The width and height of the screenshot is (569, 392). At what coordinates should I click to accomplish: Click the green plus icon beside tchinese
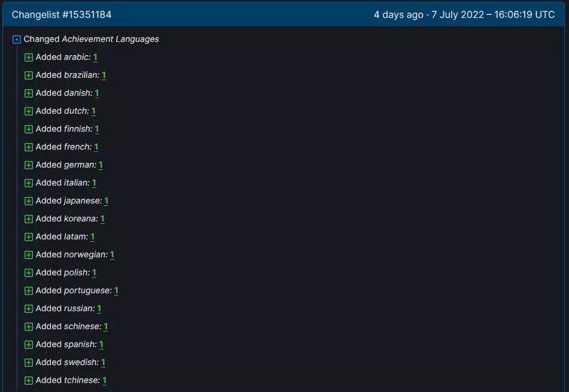coord(29,381)
